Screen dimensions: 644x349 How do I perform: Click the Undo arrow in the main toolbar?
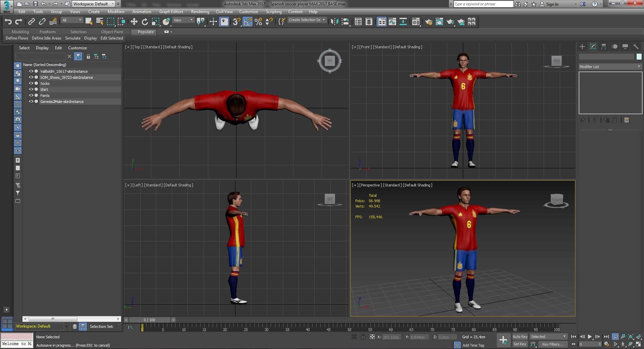pyautogui.click(x=8, y=22)
